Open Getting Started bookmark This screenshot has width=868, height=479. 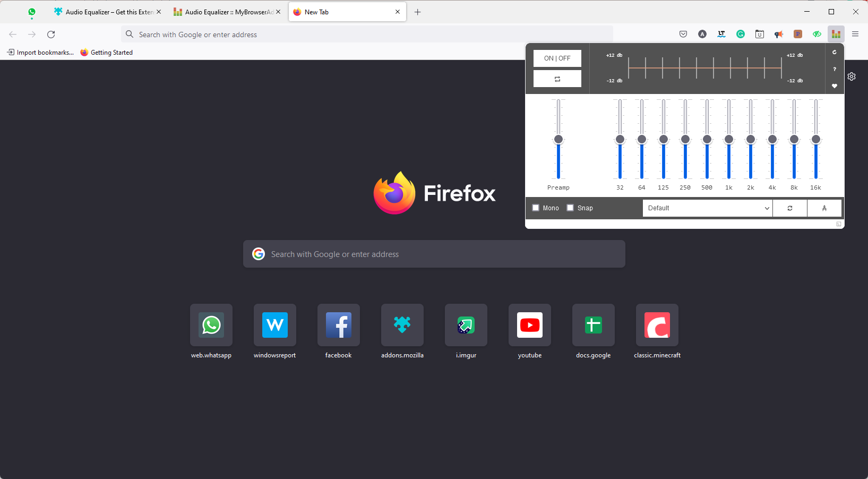106,52
